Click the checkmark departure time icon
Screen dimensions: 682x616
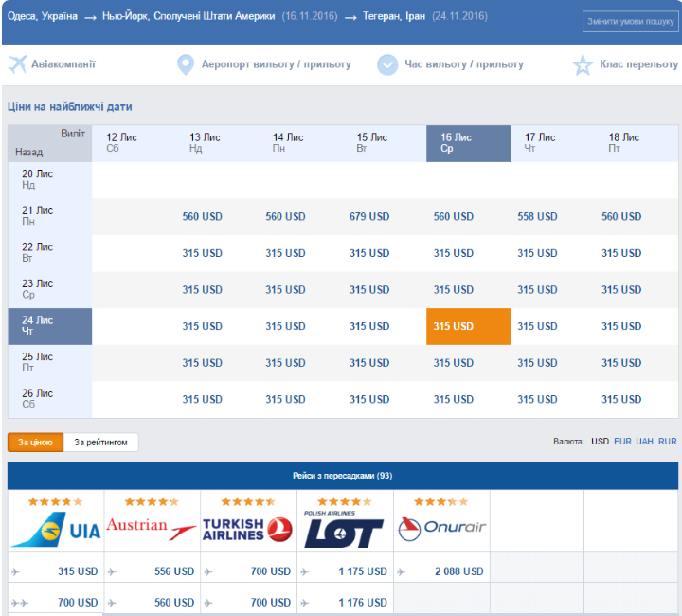click(387, 64)
